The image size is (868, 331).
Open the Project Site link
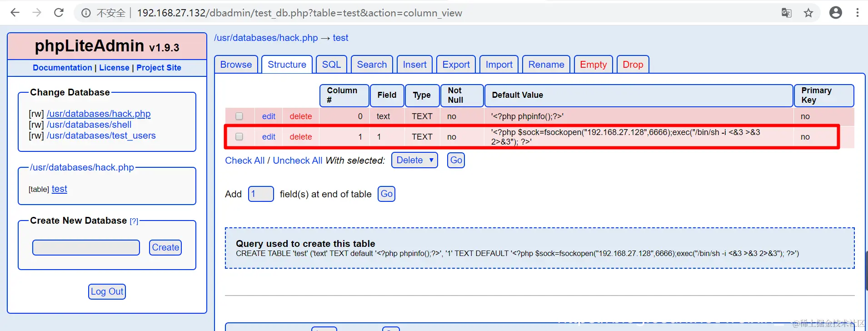(159, 68)
